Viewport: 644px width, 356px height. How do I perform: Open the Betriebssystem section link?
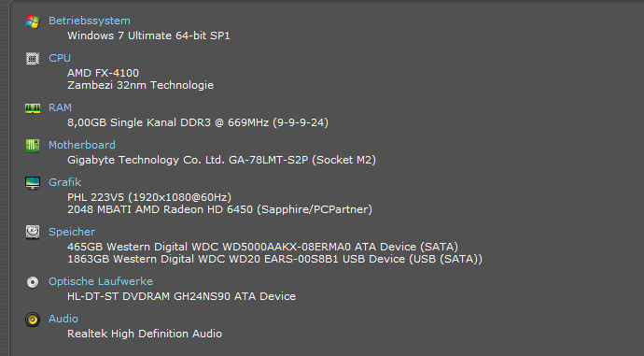tap(89, 21)
